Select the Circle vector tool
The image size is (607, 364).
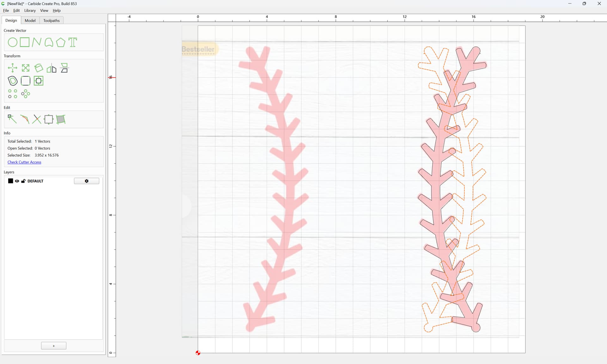tap(13, 42)
